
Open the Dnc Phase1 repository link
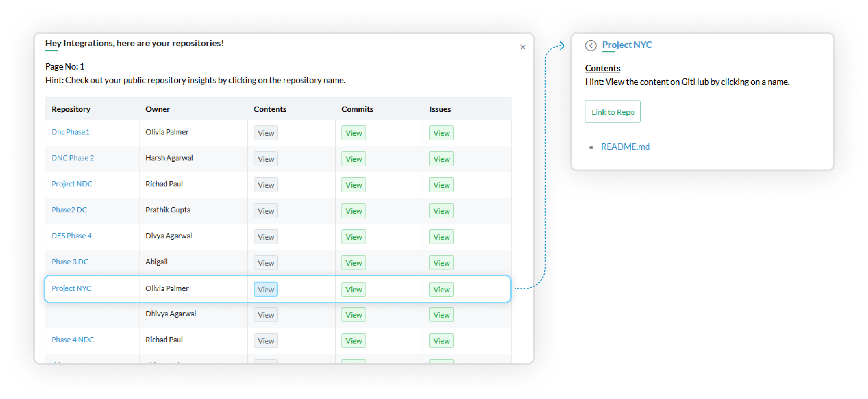[70, 132]
